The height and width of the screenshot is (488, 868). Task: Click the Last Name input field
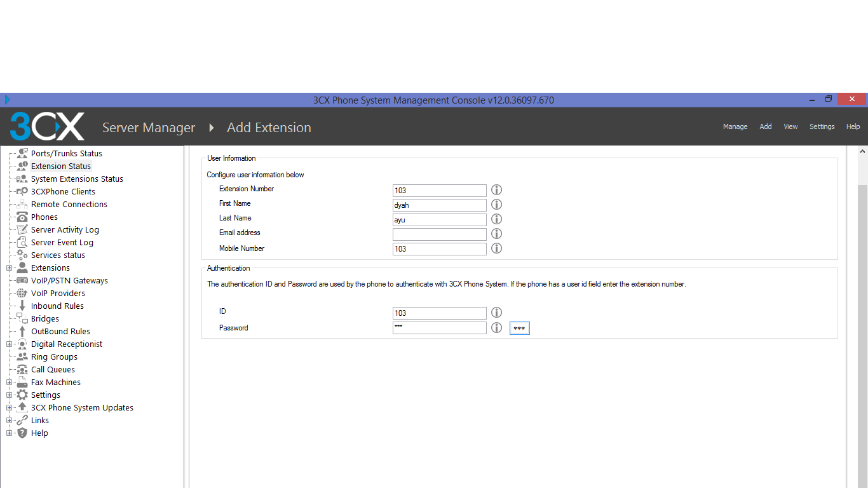pyautogui.click(x=440, y=219)
